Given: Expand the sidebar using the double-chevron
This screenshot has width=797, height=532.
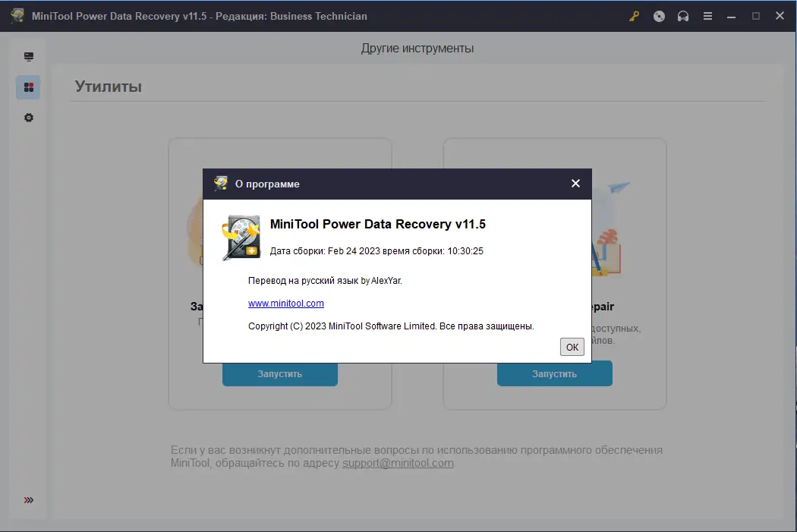Looking at the screenshot, I should point(28,499).
